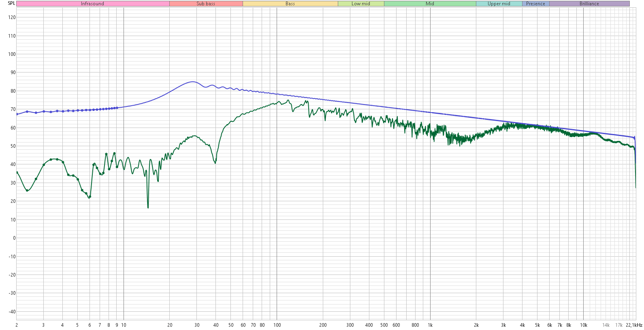
Task: Click the 9 label on frequency axis
Action: coord(117,325)
